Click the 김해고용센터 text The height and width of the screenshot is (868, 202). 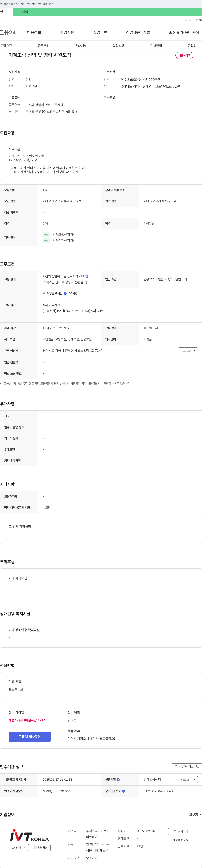coord(152,780)
